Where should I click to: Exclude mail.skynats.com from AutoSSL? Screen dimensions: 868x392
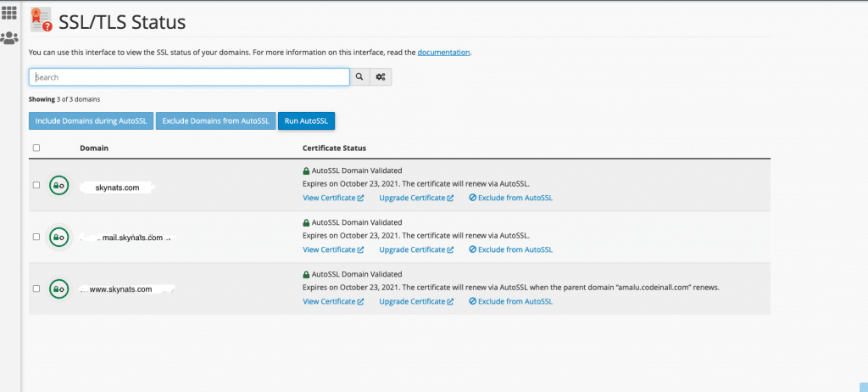click(511, 249)
